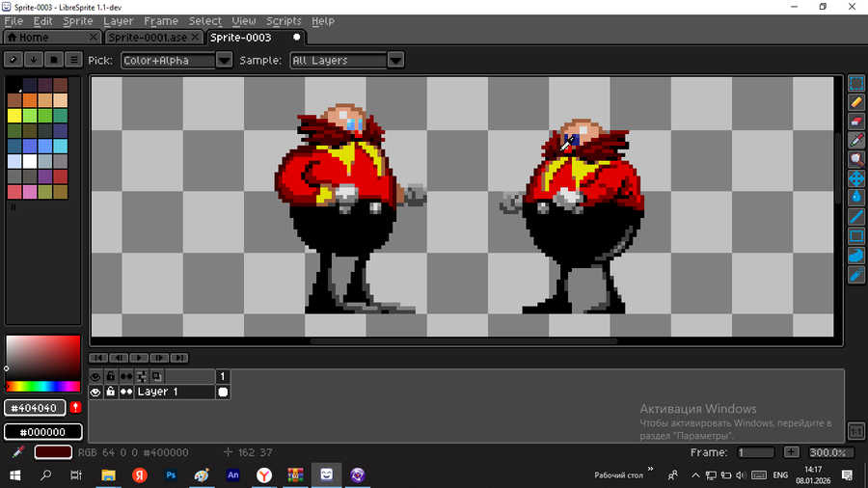Go to previous frame button
The height and width of the screenshot is (488, 868).
(119, 358)
